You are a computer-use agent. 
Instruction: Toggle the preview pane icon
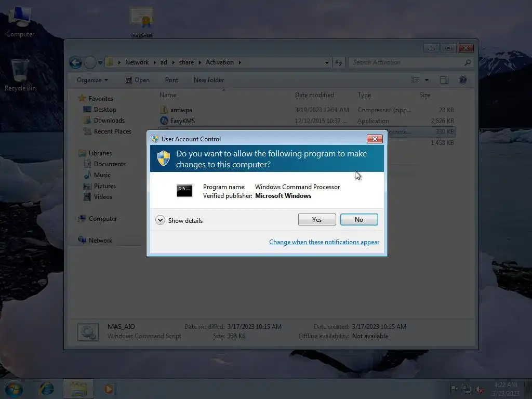[444, 80]
